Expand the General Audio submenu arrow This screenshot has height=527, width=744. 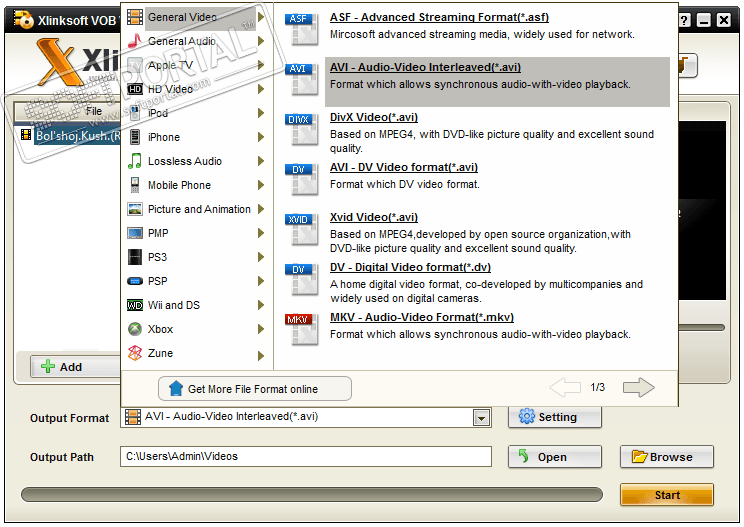260,41
